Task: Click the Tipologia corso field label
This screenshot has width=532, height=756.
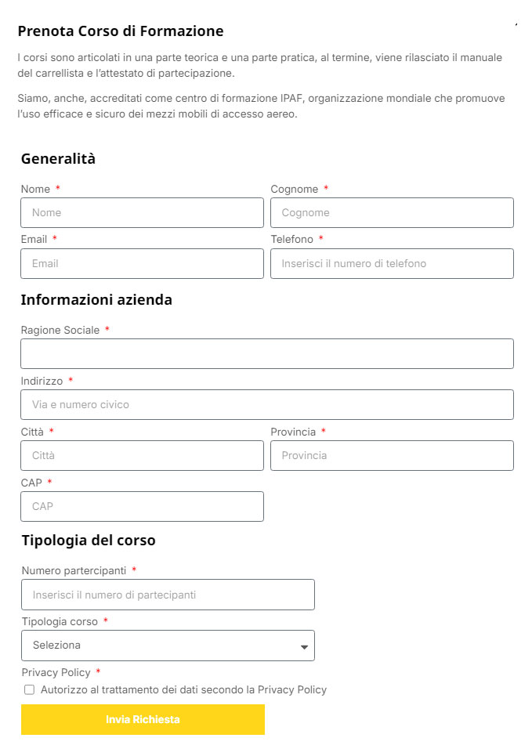Action: coord(60,621)
